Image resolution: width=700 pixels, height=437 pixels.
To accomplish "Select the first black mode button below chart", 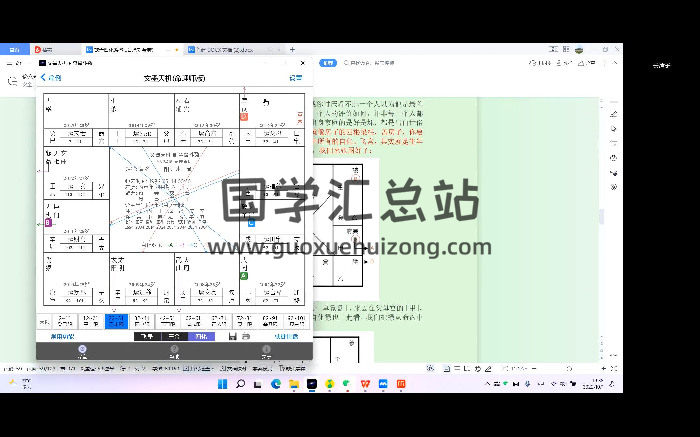I will pos(146,336).
